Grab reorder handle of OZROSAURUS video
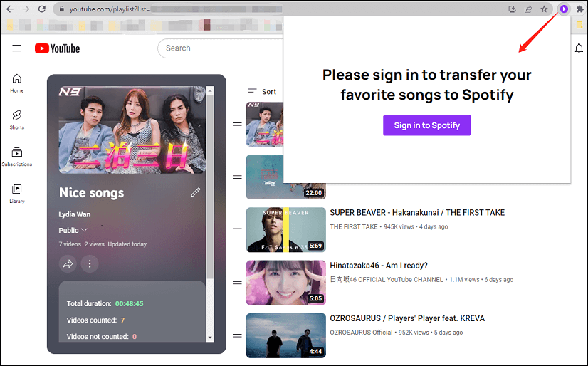Image resolution: width=588 pixels, height=366 pixels. pos(237,335)
